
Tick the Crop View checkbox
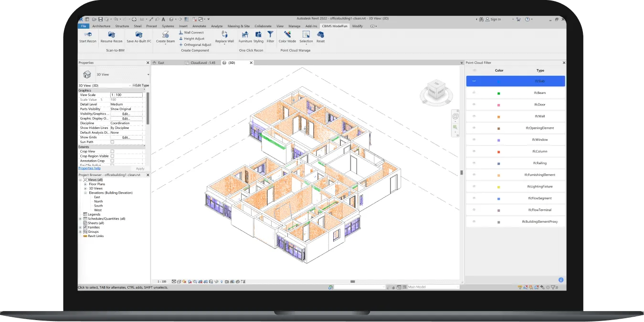pyautogui.click(x=113, y=152)
